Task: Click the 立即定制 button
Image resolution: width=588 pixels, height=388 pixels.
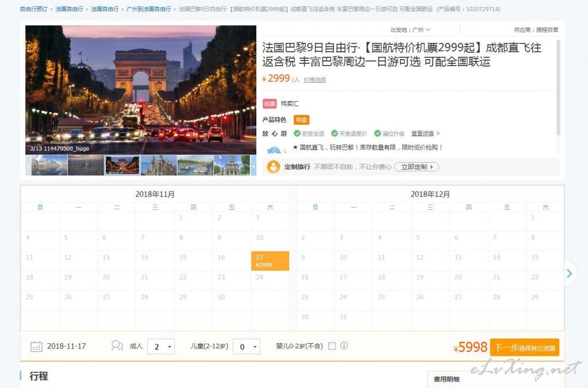Action: point(417,167)
